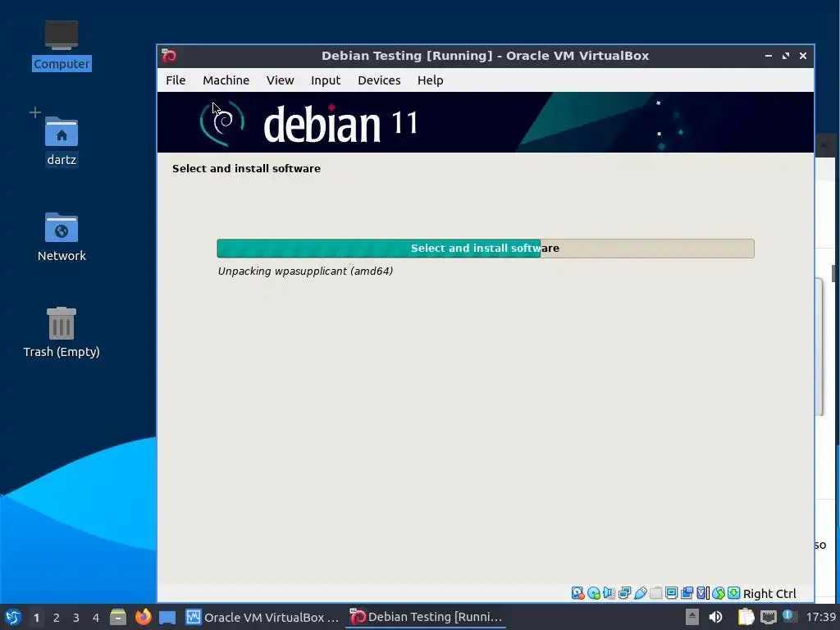Switch to workspace 1
Image resolution: width=840 pixels, height=630 pixels.
click(x=36, y=618)
